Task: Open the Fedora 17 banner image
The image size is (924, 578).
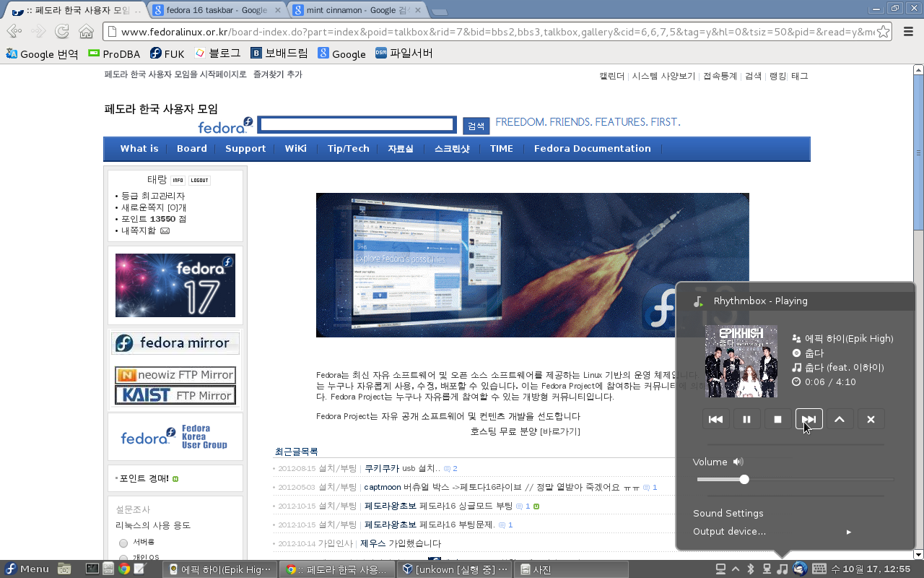Action: [175, 285]
